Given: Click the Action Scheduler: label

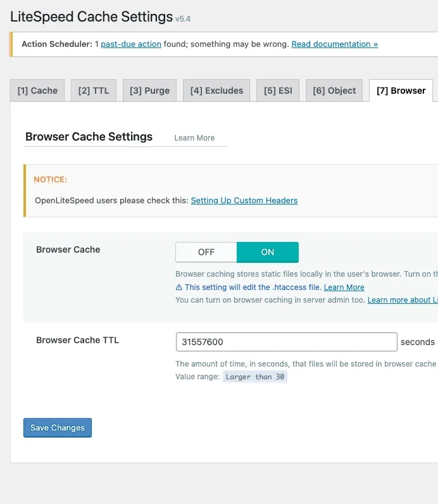Looking at the screenshot, I should (57, 44).
